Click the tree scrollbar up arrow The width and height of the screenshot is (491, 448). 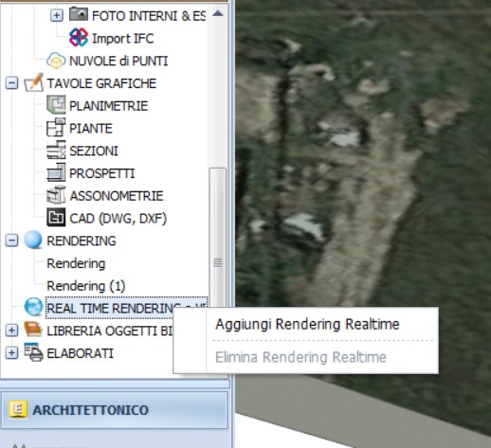218,13
